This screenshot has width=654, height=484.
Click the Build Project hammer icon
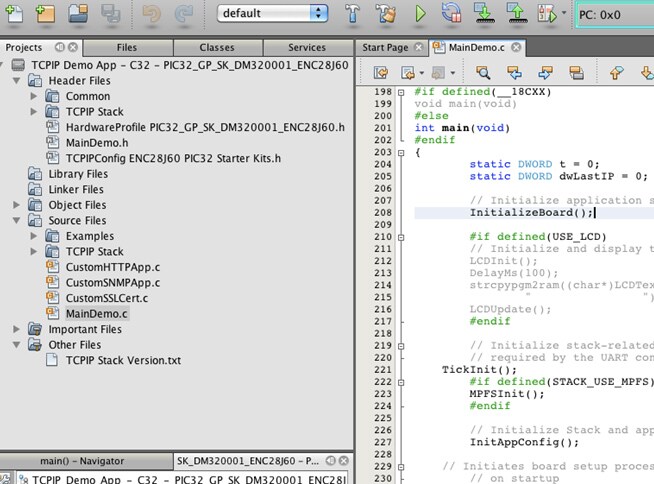352,14
